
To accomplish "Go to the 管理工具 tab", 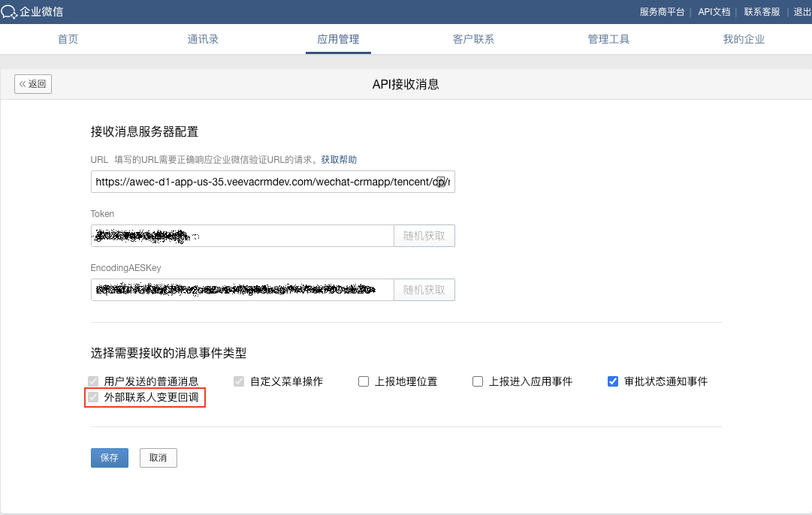I will (608, 39).
